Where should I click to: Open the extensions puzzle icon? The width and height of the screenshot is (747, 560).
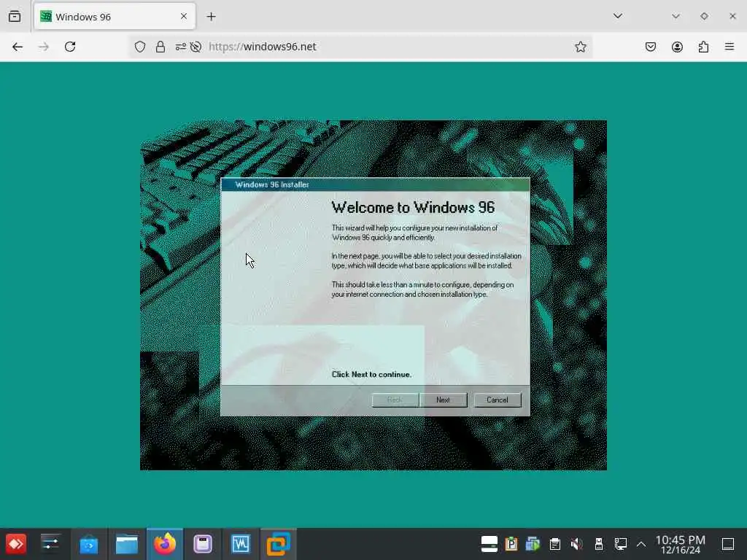(x=703, y=47)
